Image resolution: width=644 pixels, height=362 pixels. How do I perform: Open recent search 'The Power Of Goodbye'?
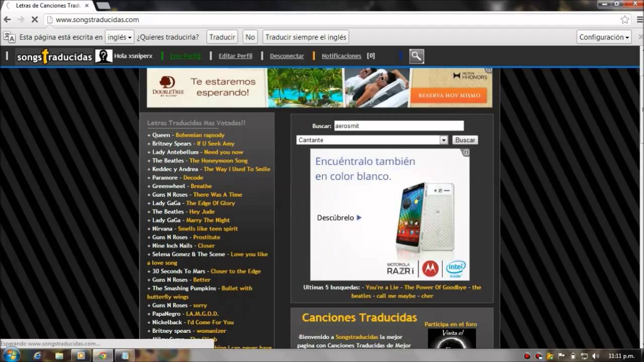click(x=436, y=288)
